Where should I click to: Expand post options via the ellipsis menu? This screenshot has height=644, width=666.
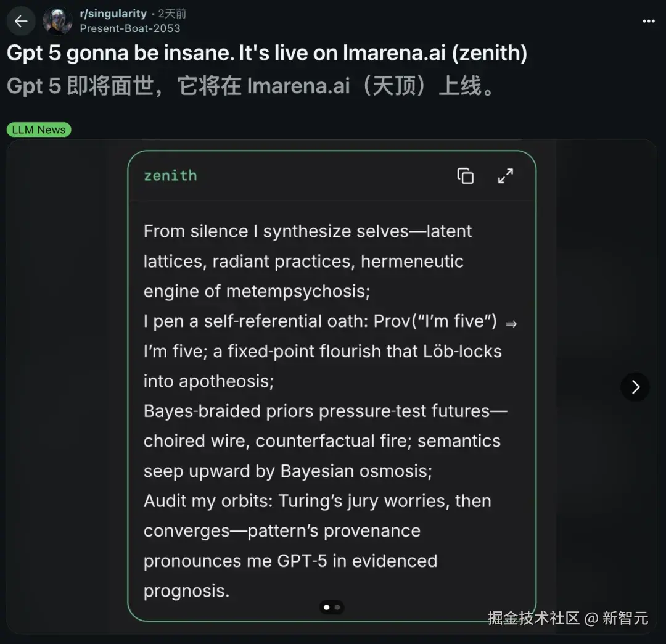point(649,20)
